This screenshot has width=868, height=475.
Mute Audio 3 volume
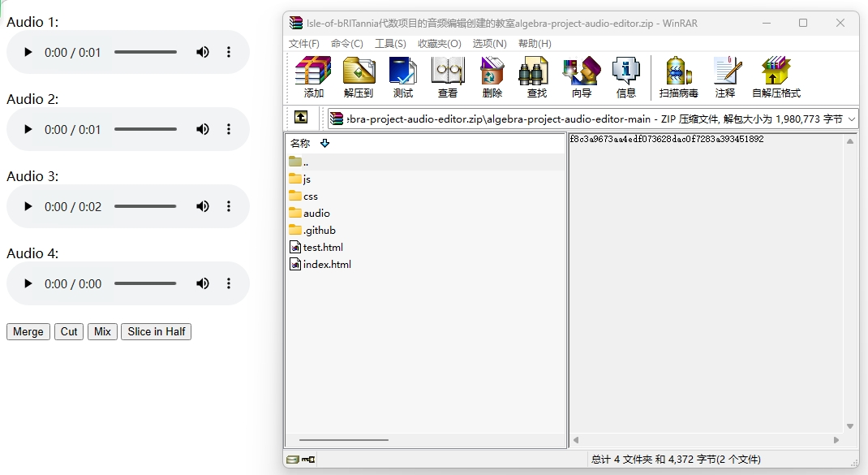(203, 206)
